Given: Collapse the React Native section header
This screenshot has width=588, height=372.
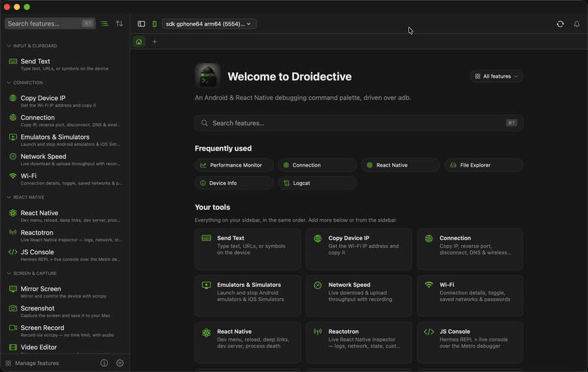Looking at the screenshot, I should pyautogui.click(x=25, y=197).
